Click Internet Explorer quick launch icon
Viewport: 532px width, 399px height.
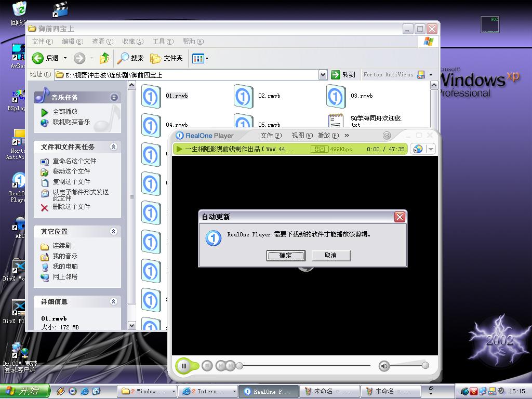(85, 391)
